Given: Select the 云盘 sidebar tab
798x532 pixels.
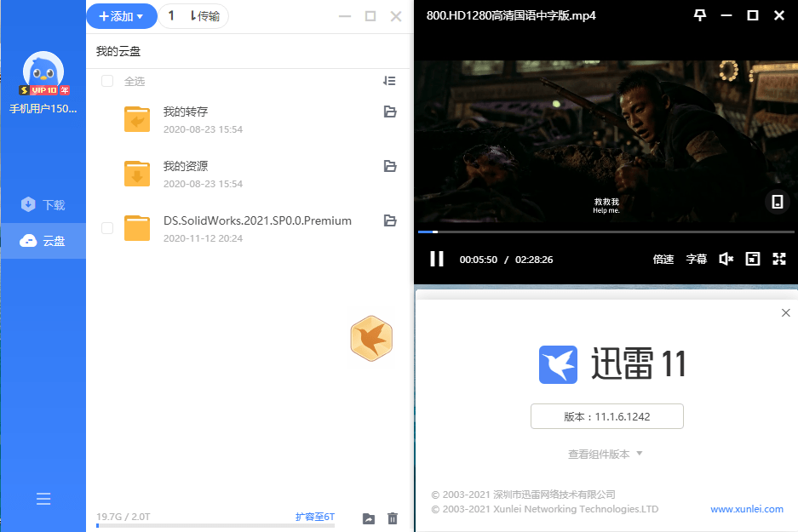Looking at the screenshot, I should (43, 241).
